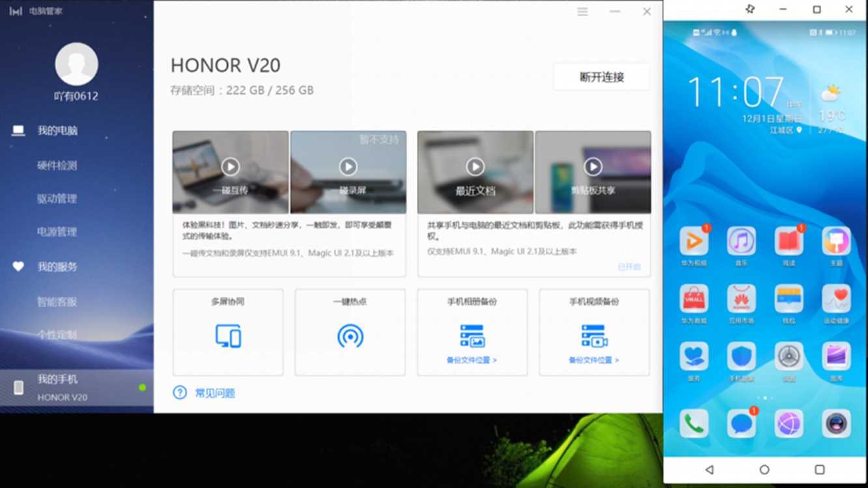Click the 一键热点 hotspot icon
868x488 pixels.
pyautogui.click(x=350, y=336)
